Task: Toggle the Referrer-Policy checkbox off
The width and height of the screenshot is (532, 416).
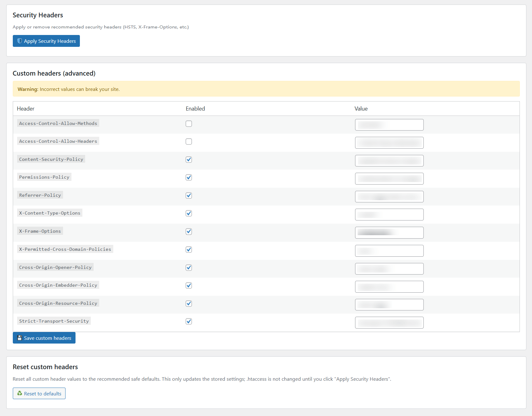Action: 189,196
